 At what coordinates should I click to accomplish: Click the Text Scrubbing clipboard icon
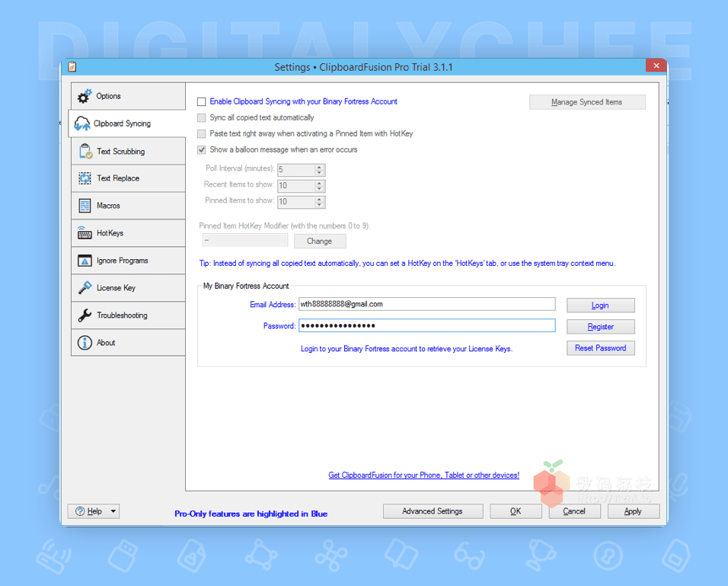pyautogui.click(x=85, y=151)
